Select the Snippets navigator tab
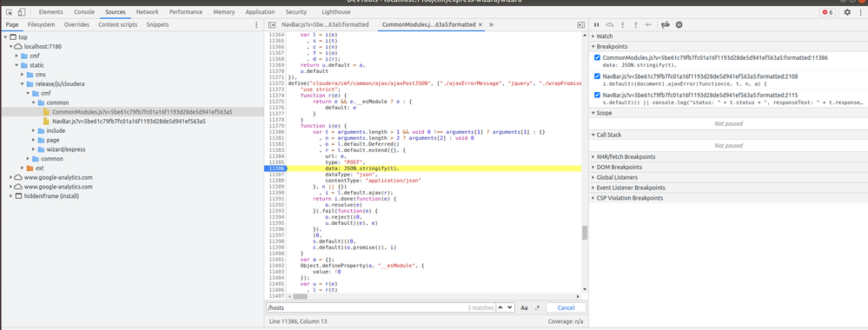 [158, 25]
